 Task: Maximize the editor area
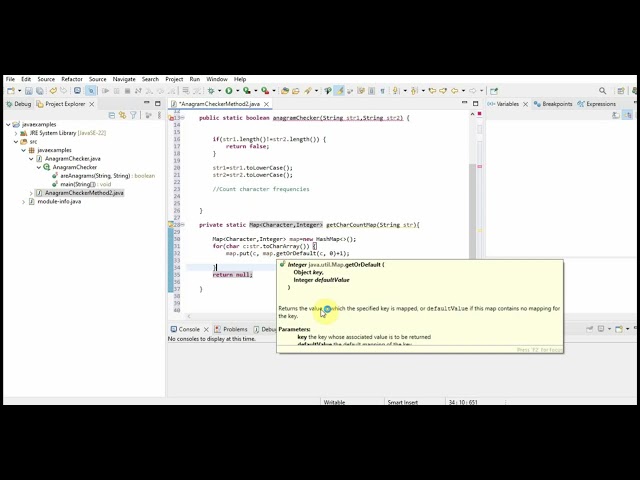(476, 104)
